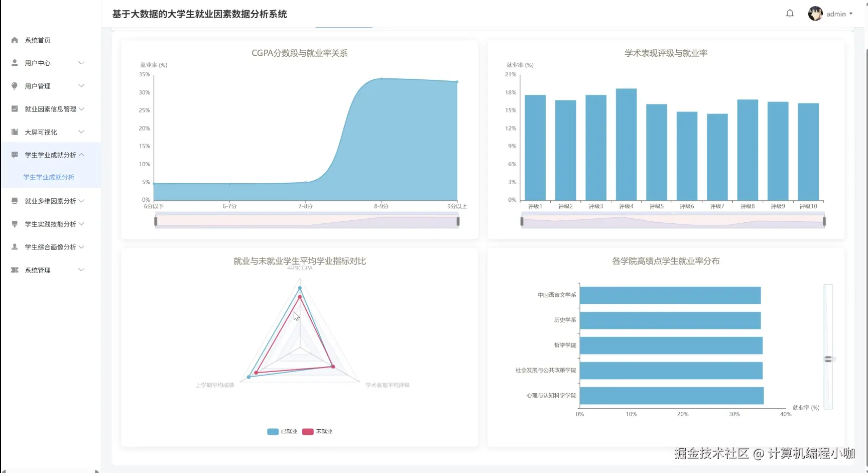Open 学生实践技能分析 menu item

click(50, 224)
